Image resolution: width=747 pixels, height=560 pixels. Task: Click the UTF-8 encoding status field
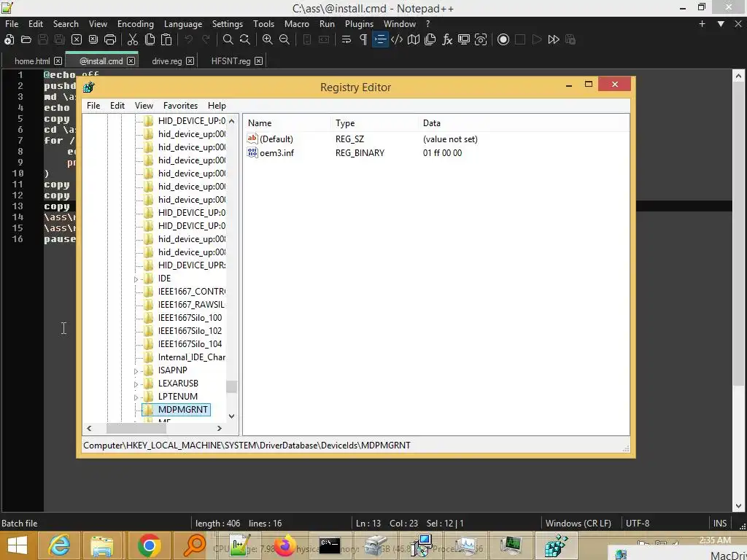coord(637,524)
